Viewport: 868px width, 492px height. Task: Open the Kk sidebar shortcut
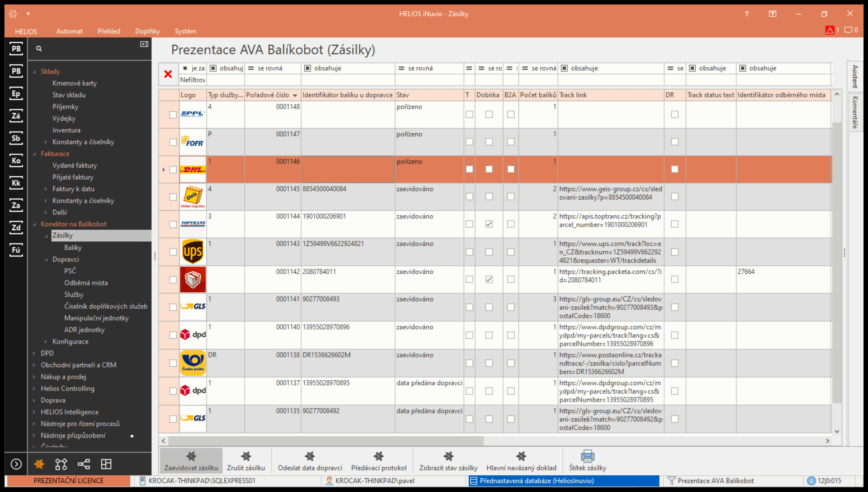tap(16, 183)
